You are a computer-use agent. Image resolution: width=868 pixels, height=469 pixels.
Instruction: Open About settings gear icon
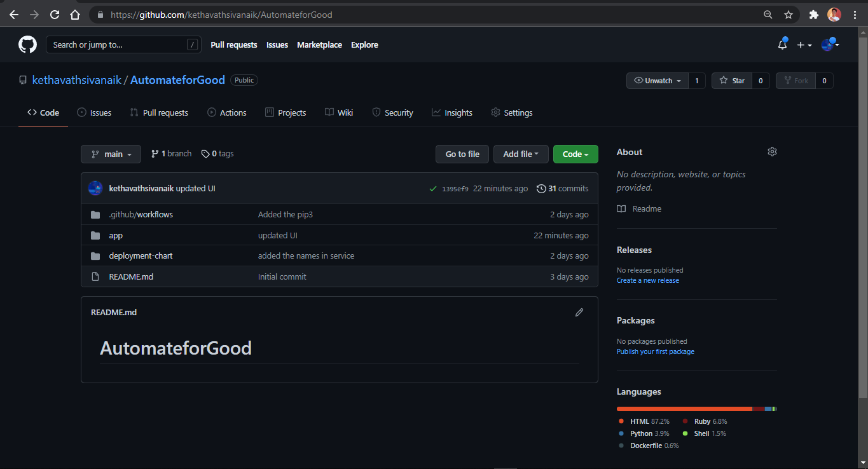click(x=772, y=152)
